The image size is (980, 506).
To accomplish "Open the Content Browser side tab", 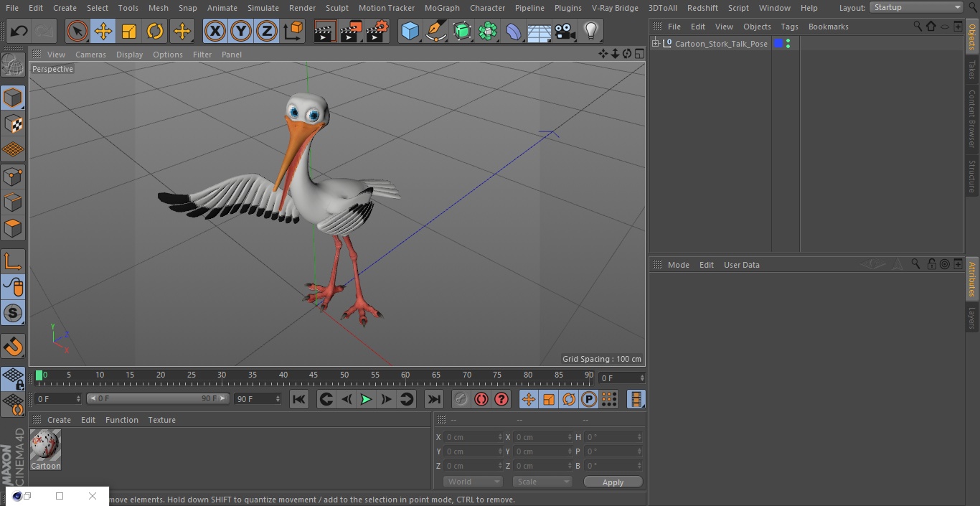I will (972, 118).
